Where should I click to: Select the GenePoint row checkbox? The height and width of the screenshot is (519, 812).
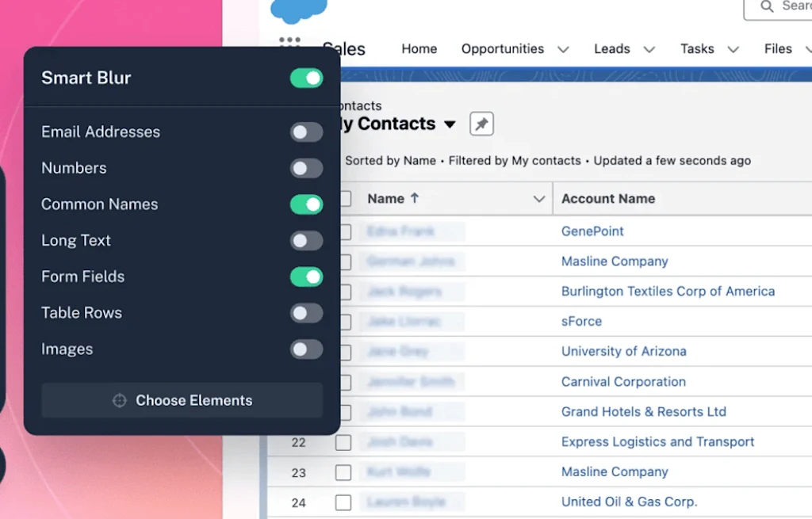pyautogui.click(x=346, y=232)
